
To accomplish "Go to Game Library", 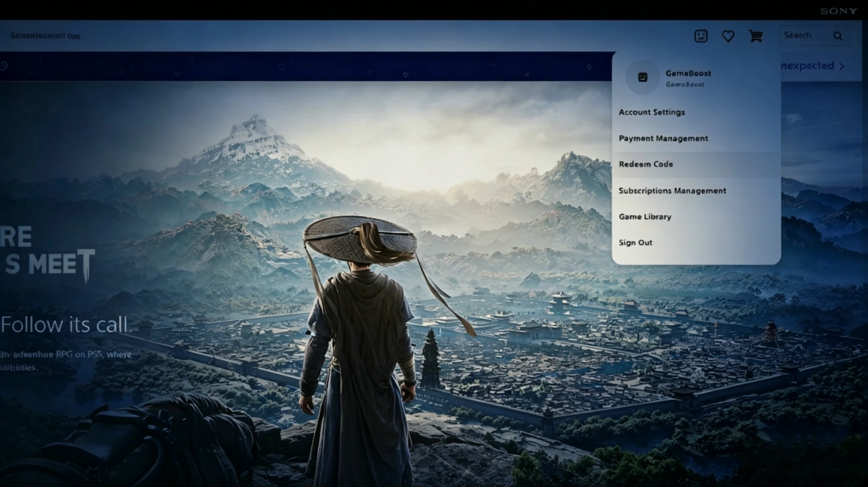I will (x=644, y=217).
